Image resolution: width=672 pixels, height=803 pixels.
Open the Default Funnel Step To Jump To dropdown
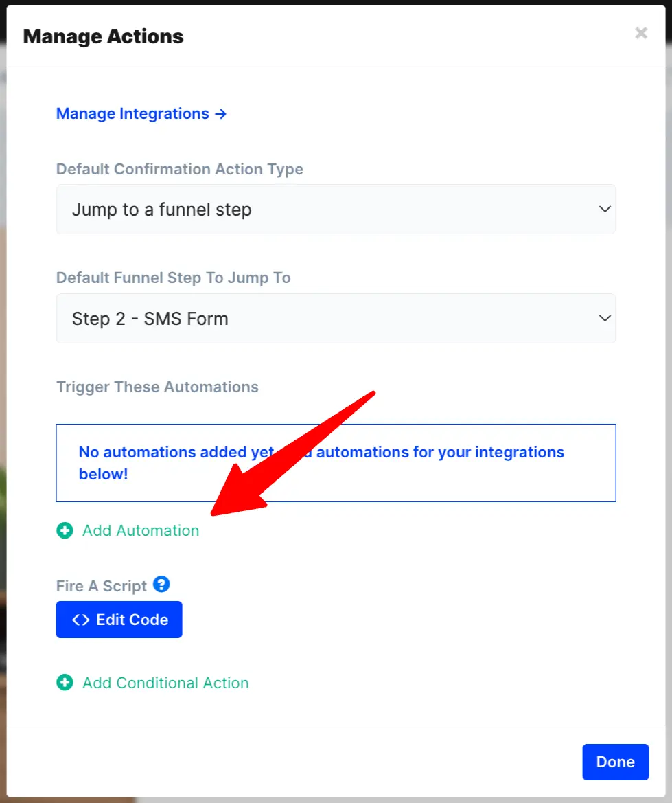[x=336, y=318]
